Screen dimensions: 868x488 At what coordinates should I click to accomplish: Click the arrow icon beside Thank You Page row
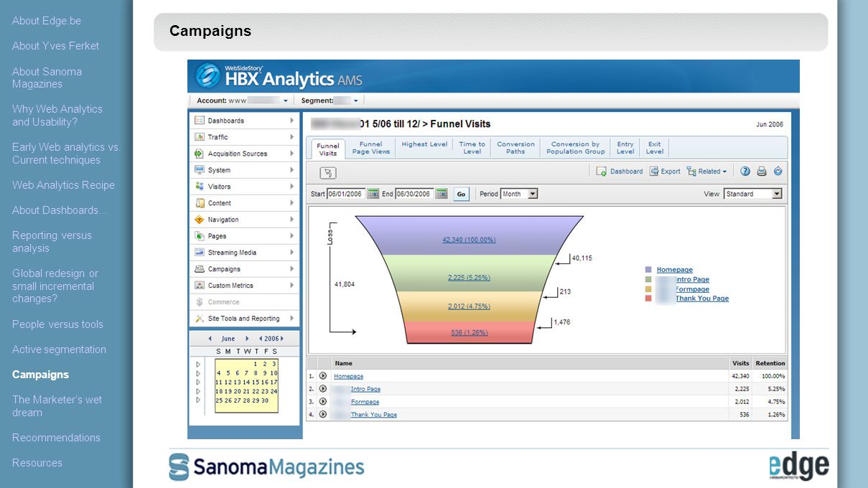(323, 414)
